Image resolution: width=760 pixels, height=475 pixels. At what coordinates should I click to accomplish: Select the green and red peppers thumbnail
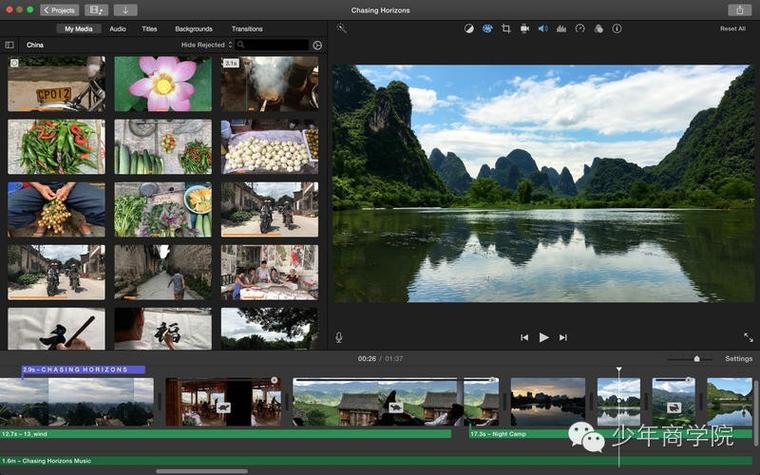56,147
